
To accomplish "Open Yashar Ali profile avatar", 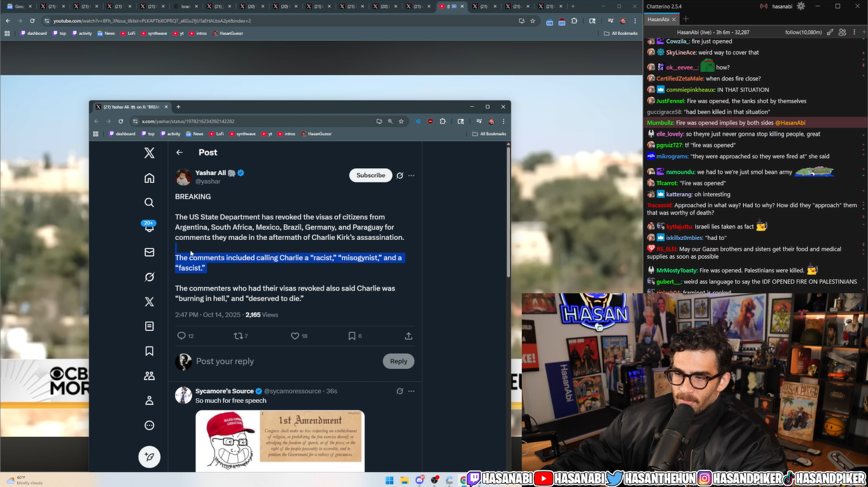I will coord(183,177).
